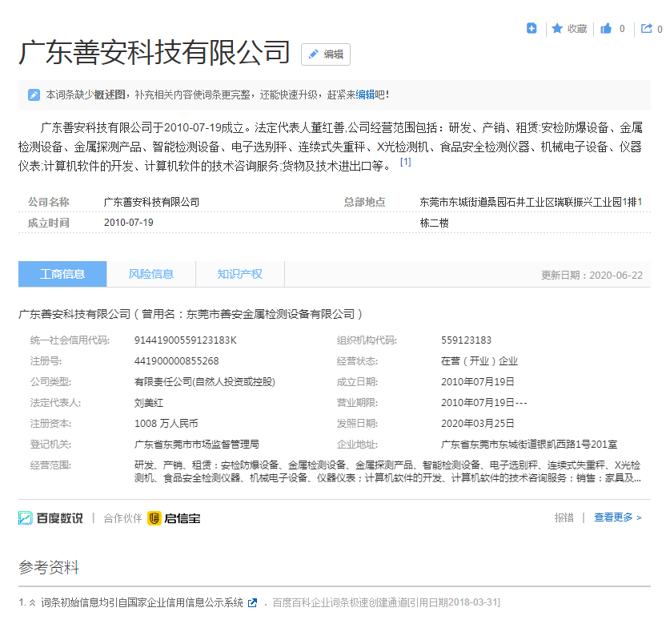670x644 pixels.
Task: Click the caret beside reference number 1
Action: [x=33, y=603]
